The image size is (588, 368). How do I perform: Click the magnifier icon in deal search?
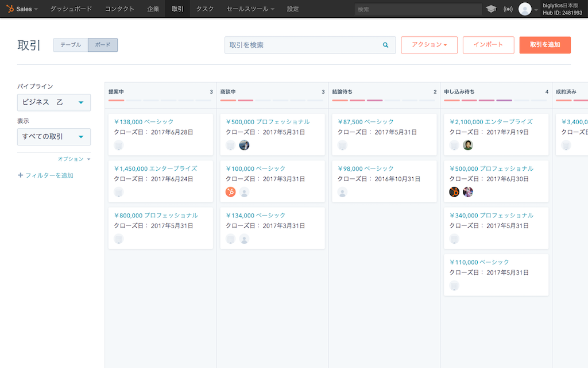386,45
